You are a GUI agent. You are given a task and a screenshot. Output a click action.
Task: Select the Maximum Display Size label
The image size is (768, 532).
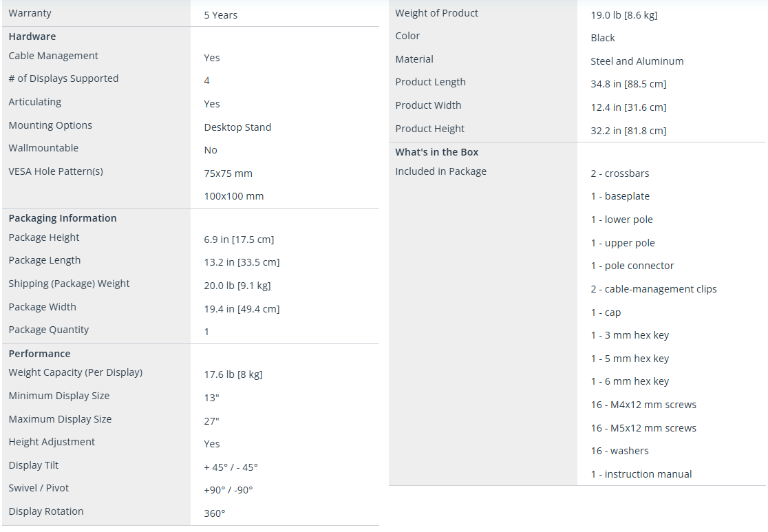click(60, 419)
